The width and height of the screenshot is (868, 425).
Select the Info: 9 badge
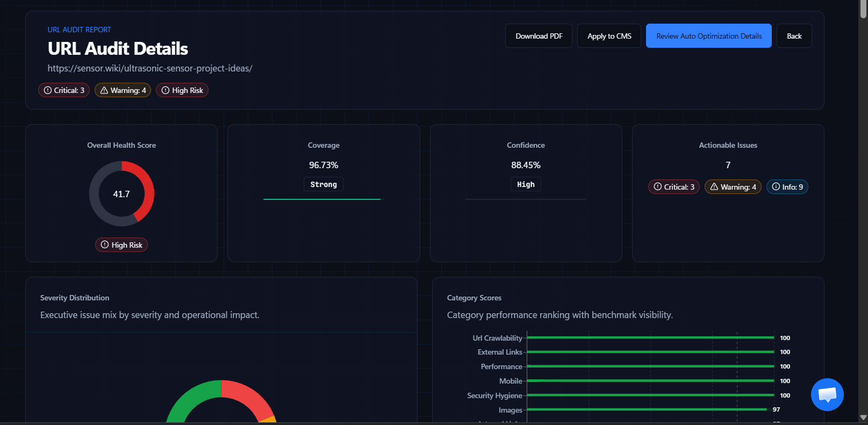coord(787,187)
